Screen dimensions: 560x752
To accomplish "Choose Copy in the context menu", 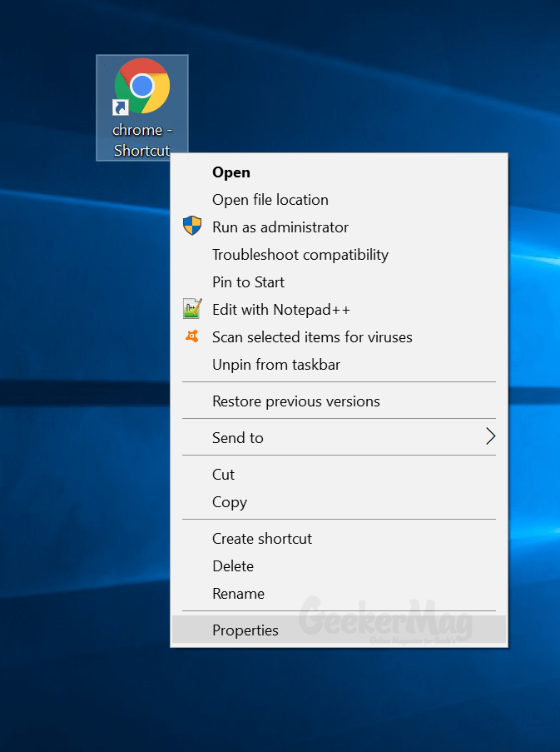I will (339, 501).
